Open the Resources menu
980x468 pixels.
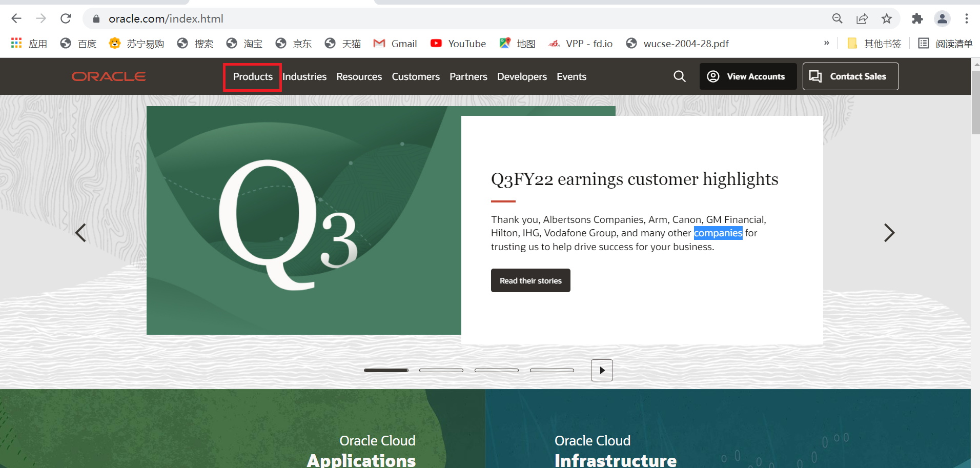[359, 76]
